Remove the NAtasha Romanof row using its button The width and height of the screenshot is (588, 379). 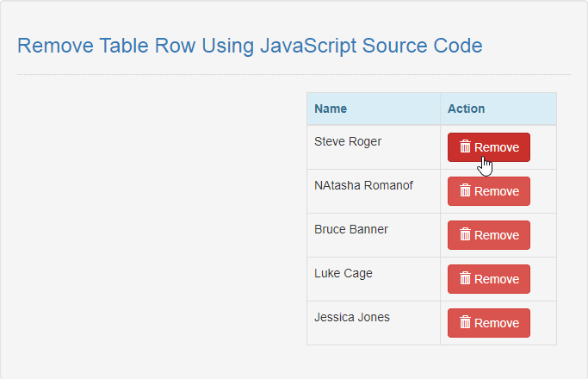[x=489, y=191]
